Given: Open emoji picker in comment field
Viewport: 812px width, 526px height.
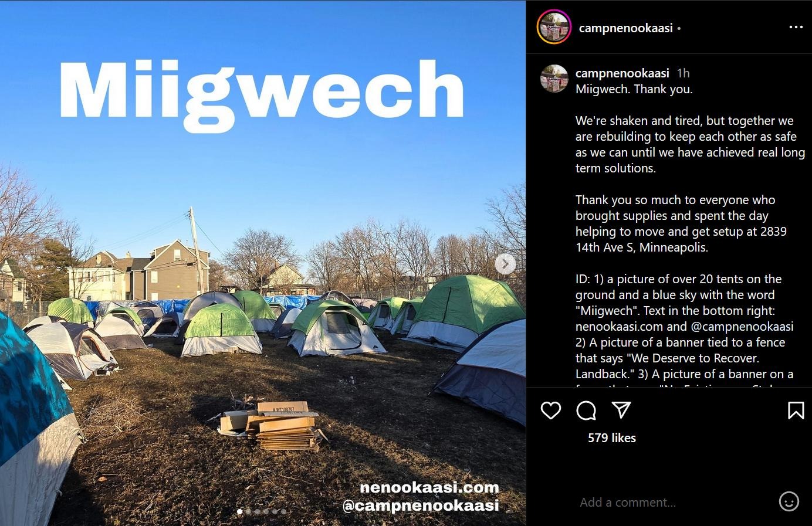Looking at the screenshot, I should click(789, 502).
